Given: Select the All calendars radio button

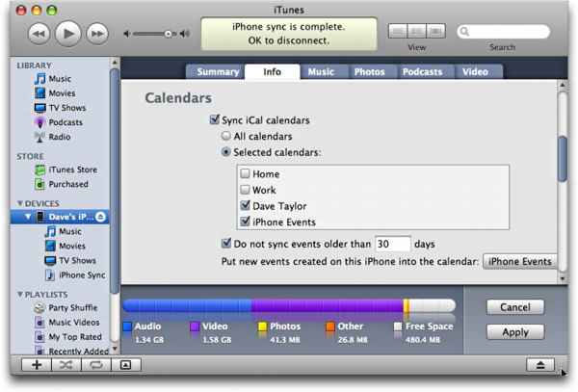Looking at the screenshot, I should (x=226, y=136).
